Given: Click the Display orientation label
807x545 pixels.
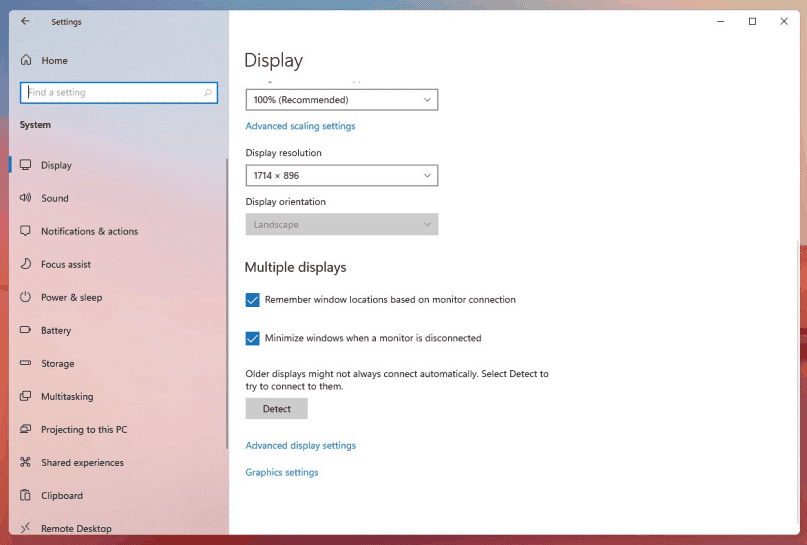Looking at the screenshot, I should pos(286,202).
